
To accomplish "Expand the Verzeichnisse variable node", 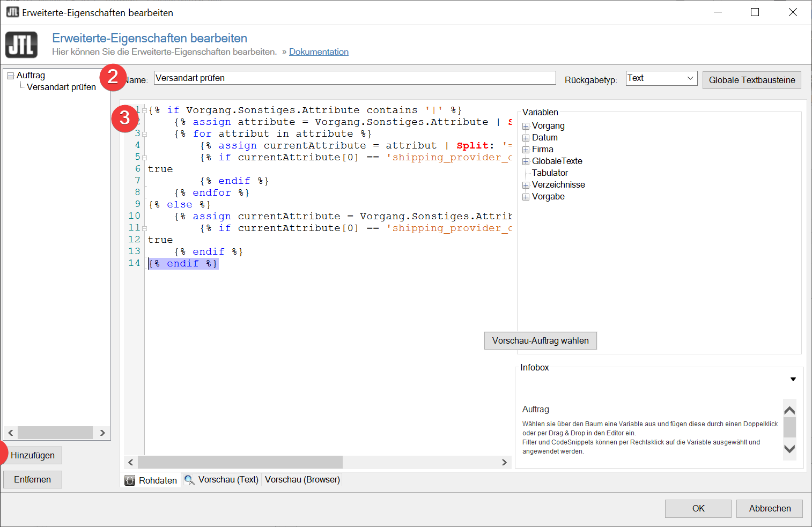I will pyautogui.click(x=526, y=185).
